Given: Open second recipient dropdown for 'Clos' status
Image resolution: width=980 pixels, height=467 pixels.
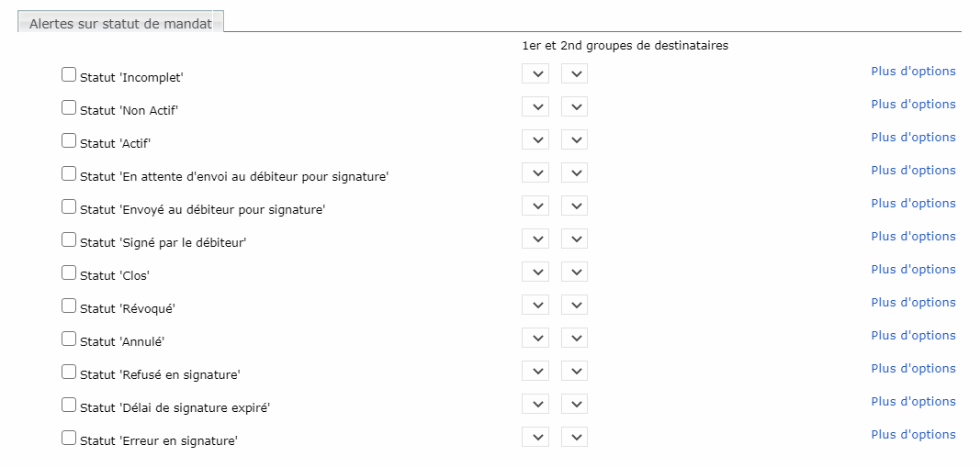Looking at the screenshot, I should [574, 272].
